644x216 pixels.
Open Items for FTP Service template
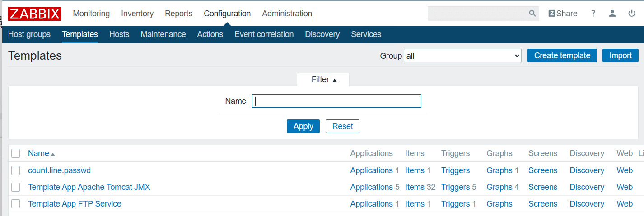(415, 204)
